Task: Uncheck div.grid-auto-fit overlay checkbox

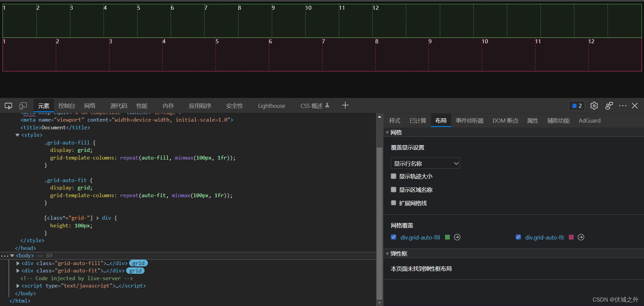Action: pos(518,237)
